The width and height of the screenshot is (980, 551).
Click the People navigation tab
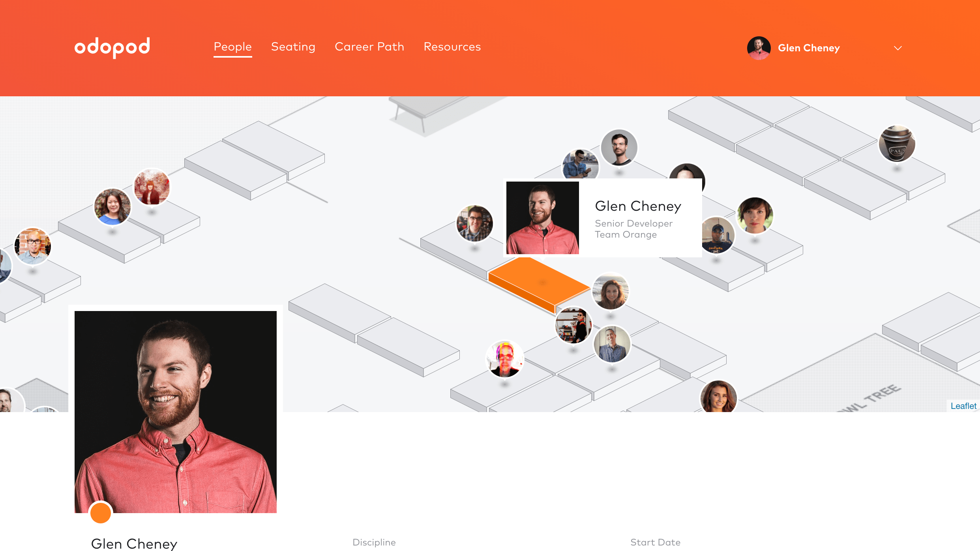click(233, 48)
